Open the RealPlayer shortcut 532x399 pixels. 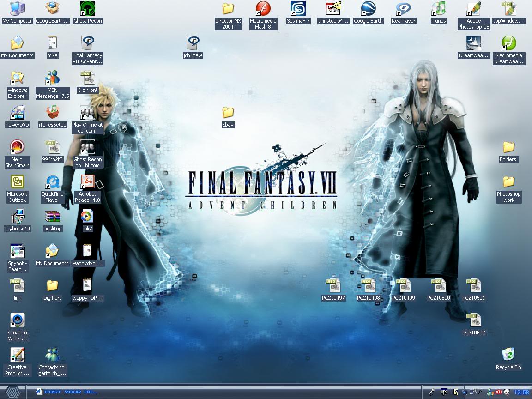[x=403, y=9]
